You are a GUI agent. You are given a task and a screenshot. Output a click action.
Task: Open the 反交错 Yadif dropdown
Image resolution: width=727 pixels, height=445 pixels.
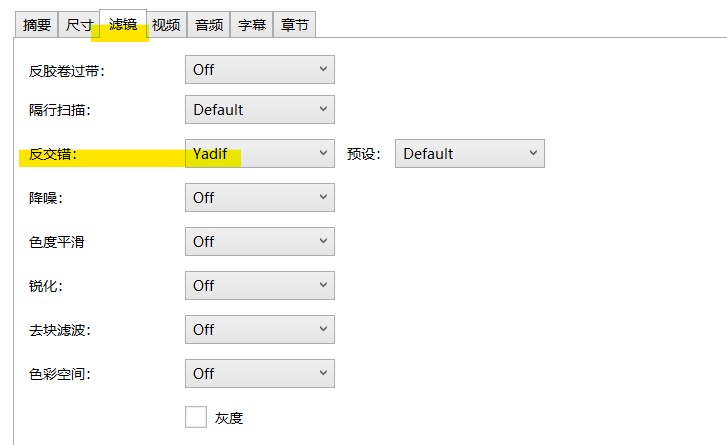260,154
